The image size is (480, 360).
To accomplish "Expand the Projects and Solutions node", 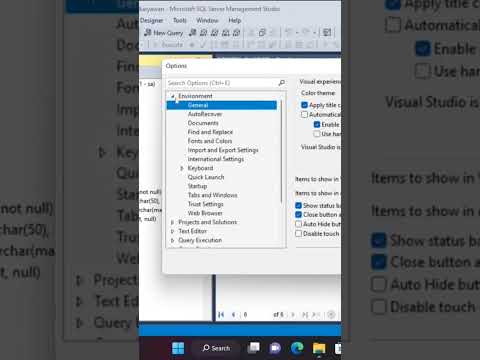I will tap(172, 222).
